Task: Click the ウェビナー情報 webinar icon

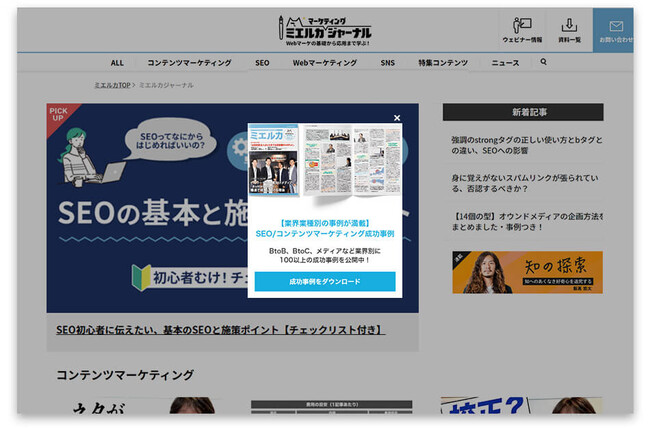Action: click(x=522, y=29)
